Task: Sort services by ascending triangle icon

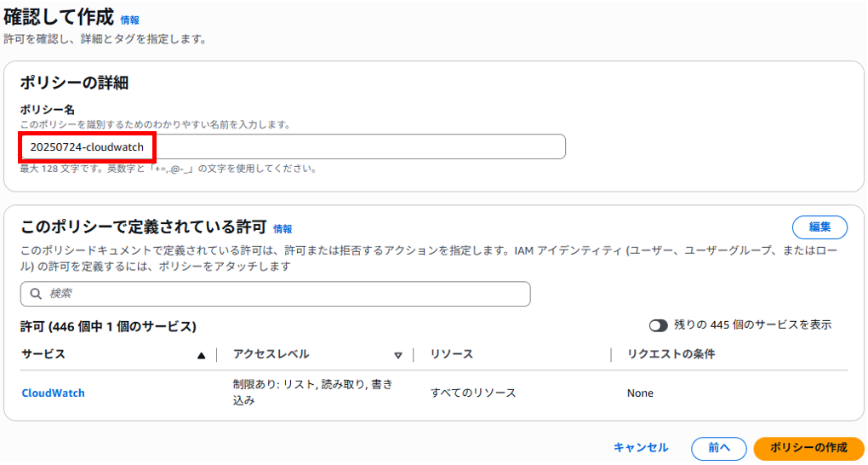Action: click(x=202, y=355)
